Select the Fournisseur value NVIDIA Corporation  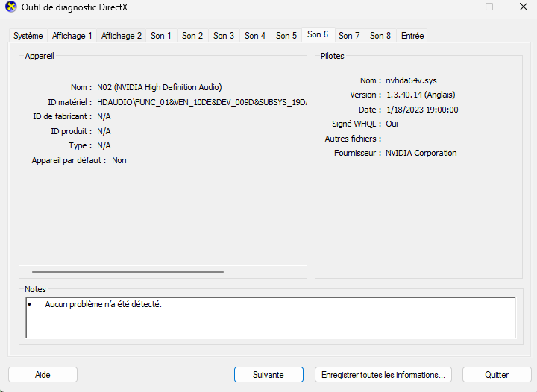point(421,153)
